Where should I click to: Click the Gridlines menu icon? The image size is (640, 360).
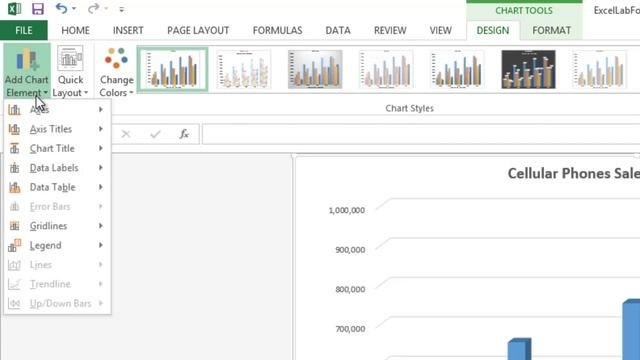coord(14,226)
